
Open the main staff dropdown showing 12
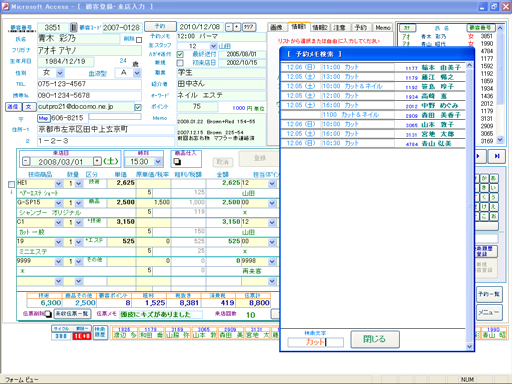213,46
